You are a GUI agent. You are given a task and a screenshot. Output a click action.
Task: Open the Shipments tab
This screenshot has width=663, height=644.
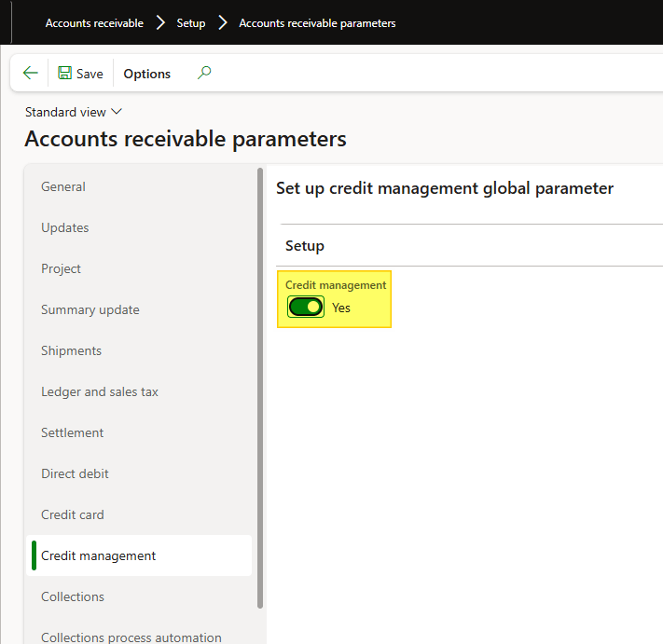pos(71,350)
